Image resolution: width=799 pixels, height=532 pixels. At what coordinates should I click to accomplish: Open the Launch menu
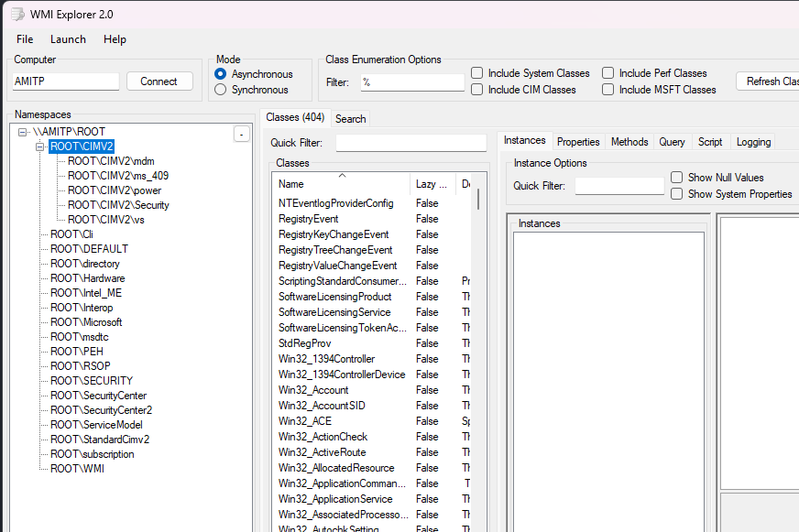click(68, 39)
